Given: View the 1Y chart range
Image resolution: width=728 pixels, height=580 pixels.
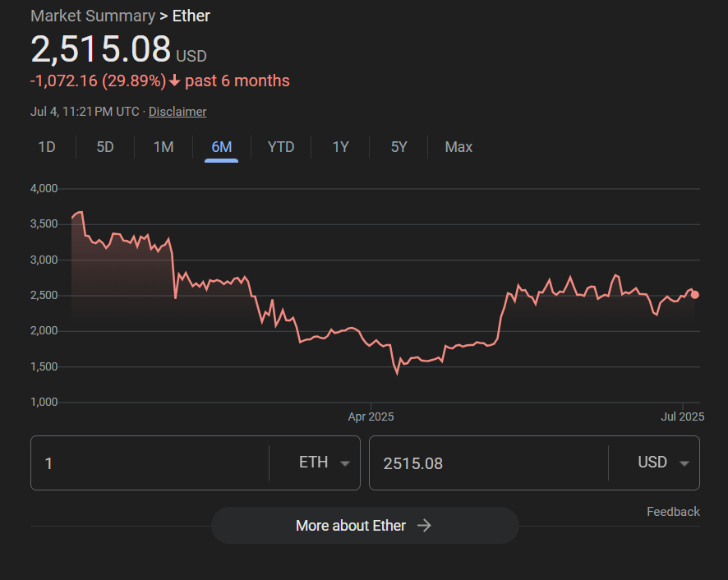Looking at the screenshot, I should point(340,147).
